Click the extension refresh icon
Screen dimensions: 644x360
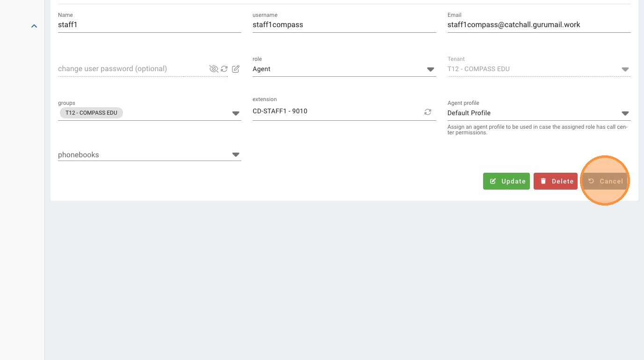pyautogui.click(x=427, y=112)
